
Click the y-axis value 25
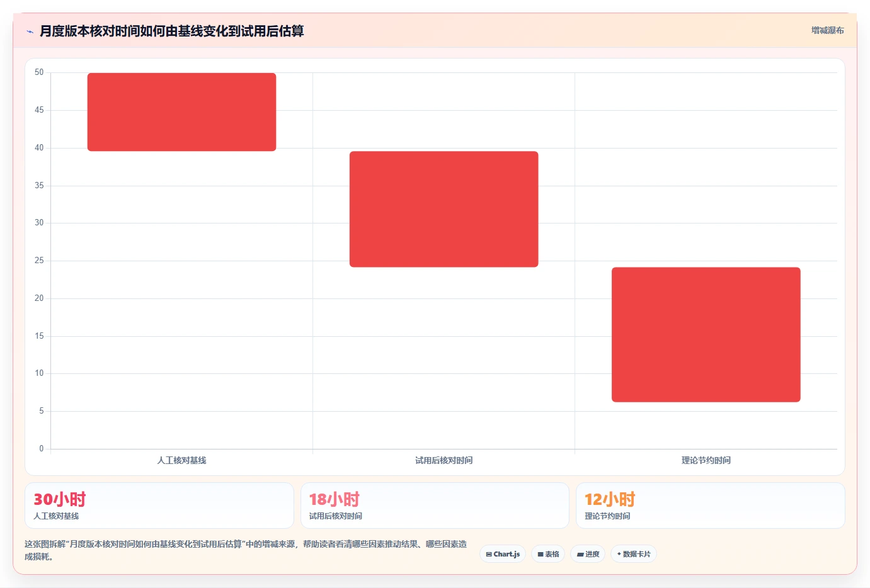(39, 260)
